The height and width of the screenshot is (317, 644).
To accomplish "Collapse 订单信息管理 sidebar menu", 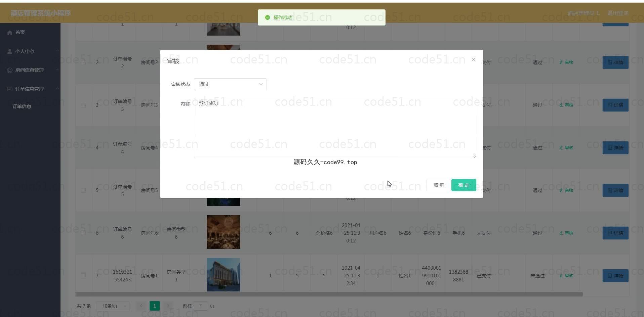I will pyautogui.click(x=30, y=89).
